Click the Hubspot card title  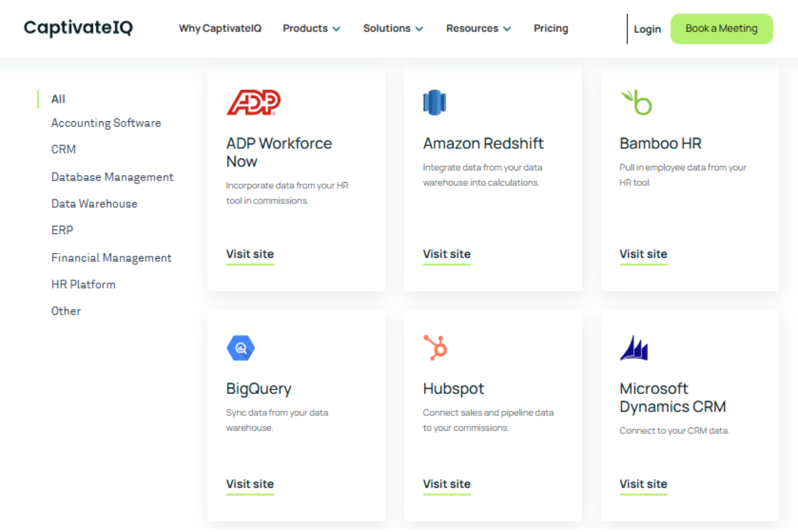[454, 389]
